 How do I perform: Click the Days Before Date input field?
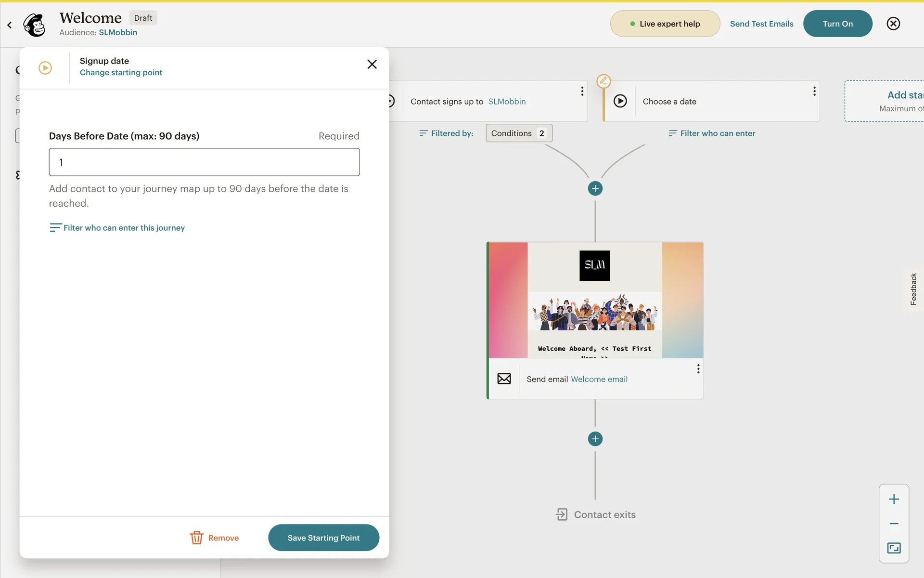pyautogui.click(x=204, y=162)
